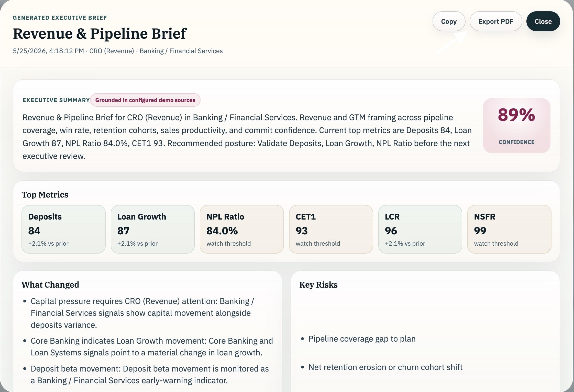Viewport: 574px width, 392px height.
Task: Select the NSFR metric card
Action: 509,229
